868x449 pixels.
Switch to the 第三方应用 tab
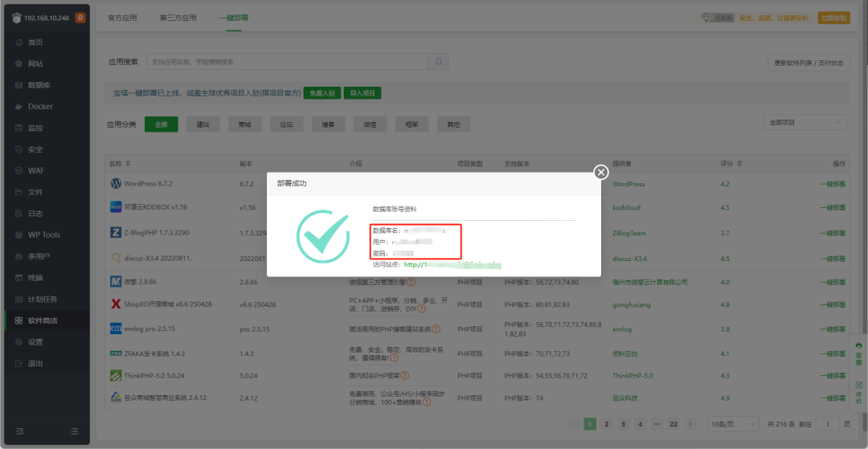[x=178, y=18]
